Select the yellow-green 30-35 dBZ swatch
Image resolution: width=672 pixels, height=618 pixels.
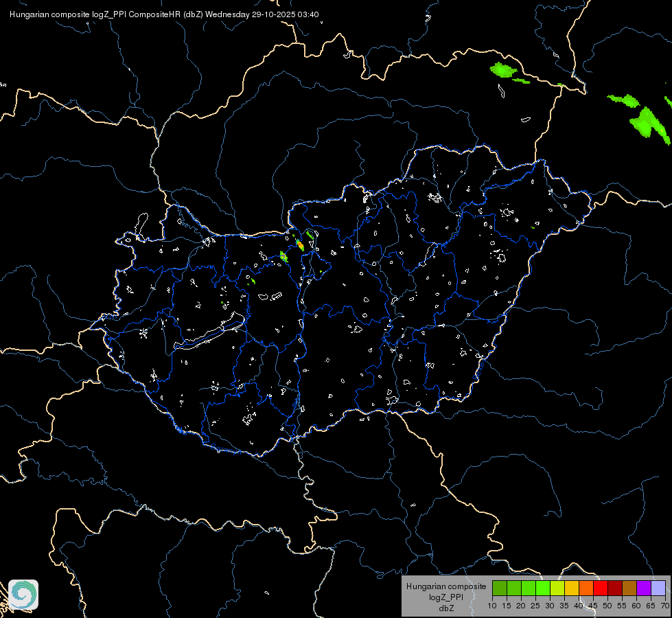pos(557,588)
